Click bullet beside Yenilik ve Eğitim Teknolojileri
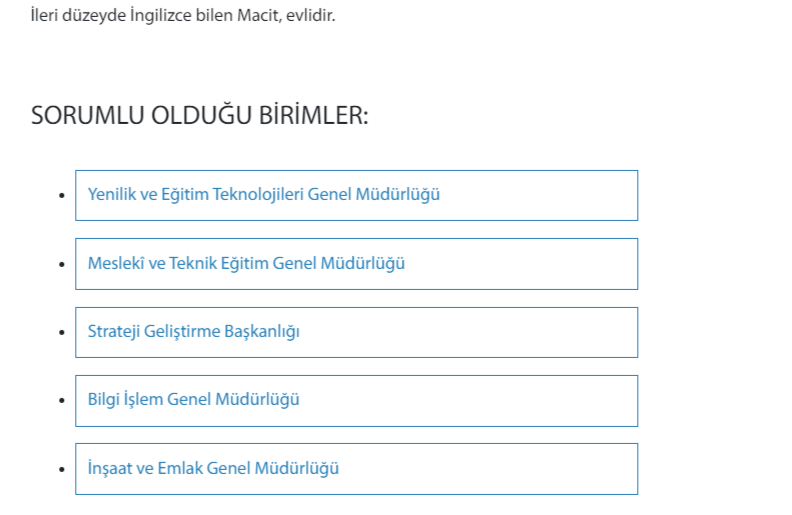 pyautogui.click(x=62, y=196)
